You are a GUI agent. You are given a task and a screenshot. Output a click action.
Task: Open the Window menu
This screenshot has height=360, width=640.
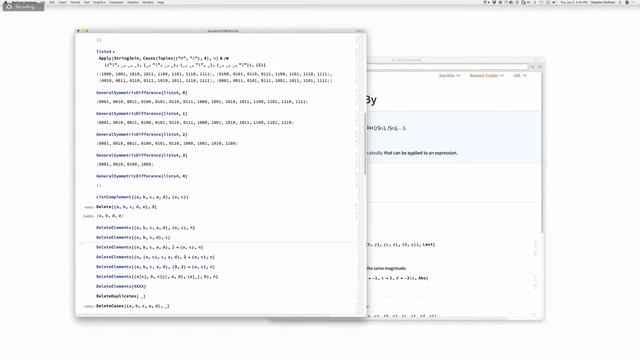pos(148,2)
